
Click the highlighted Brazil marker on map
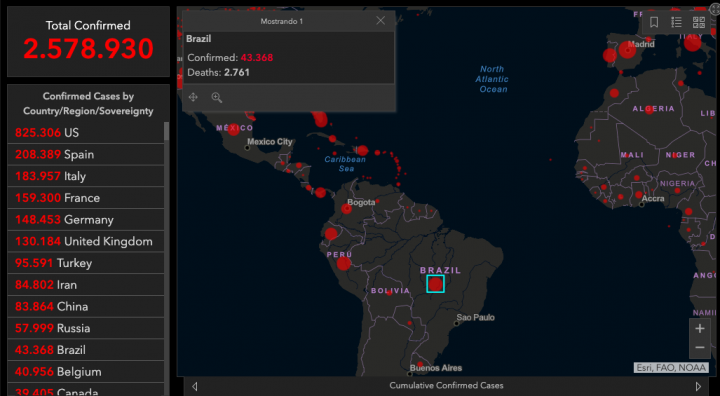coord(435,284)
